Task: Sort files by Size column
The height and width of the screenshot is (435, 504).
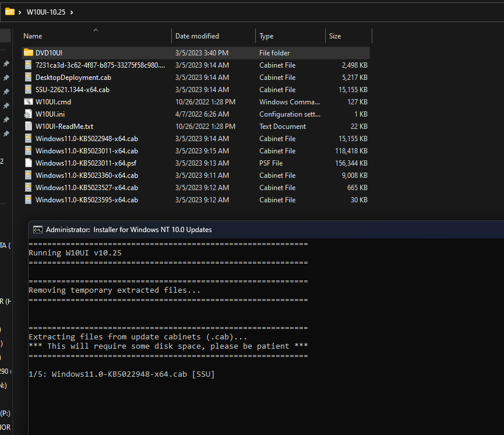Action: (x=335, y=36)
